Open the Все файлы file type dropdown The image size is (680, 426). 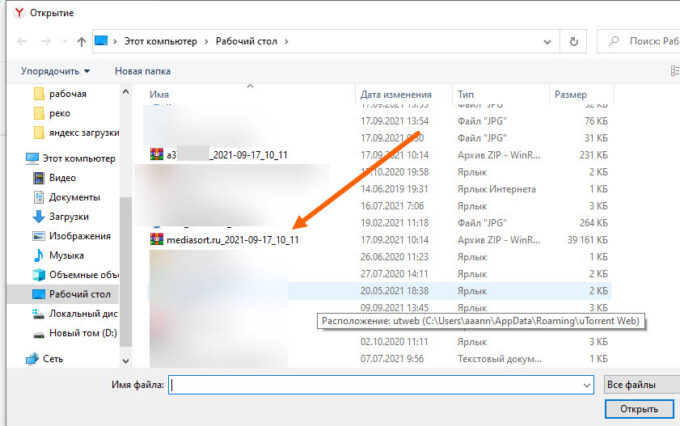click(x=639, y=384)
